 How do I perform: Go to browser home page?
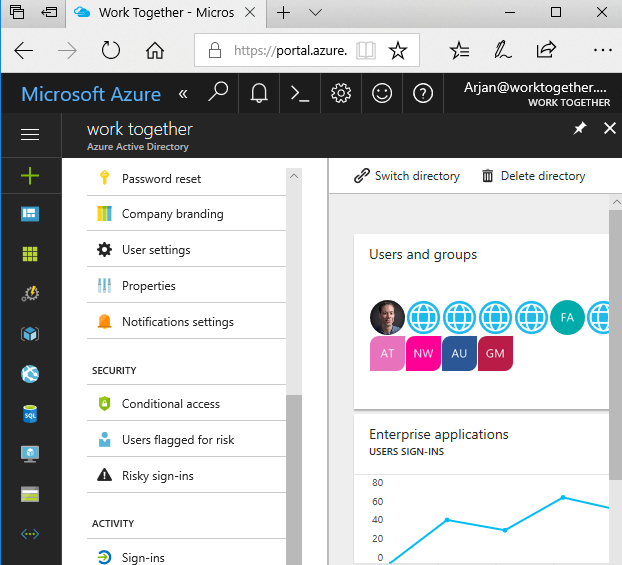155,50
